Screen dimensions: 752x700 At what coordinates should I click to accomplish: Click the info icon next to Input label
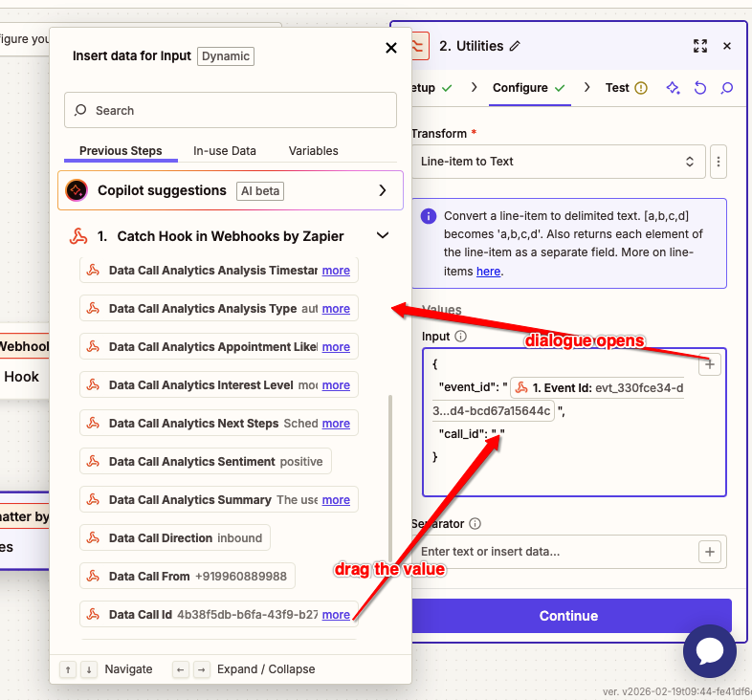coord(460,337)
